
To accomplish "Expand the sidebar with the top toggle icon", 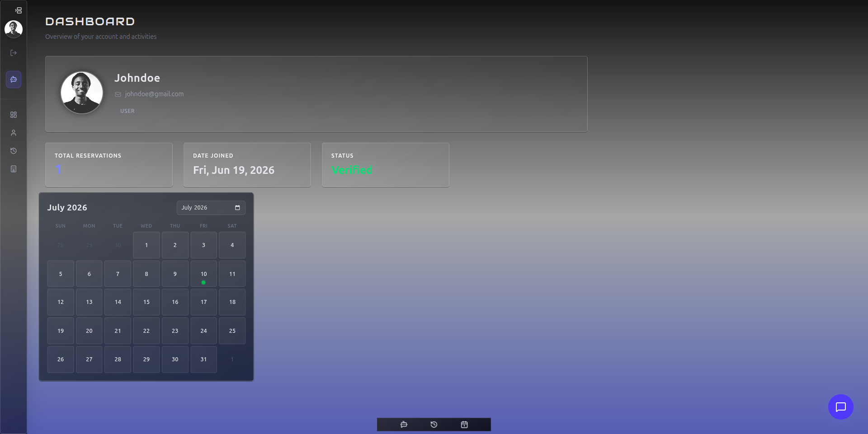I will pyautogui.click(x=18, y=10).
